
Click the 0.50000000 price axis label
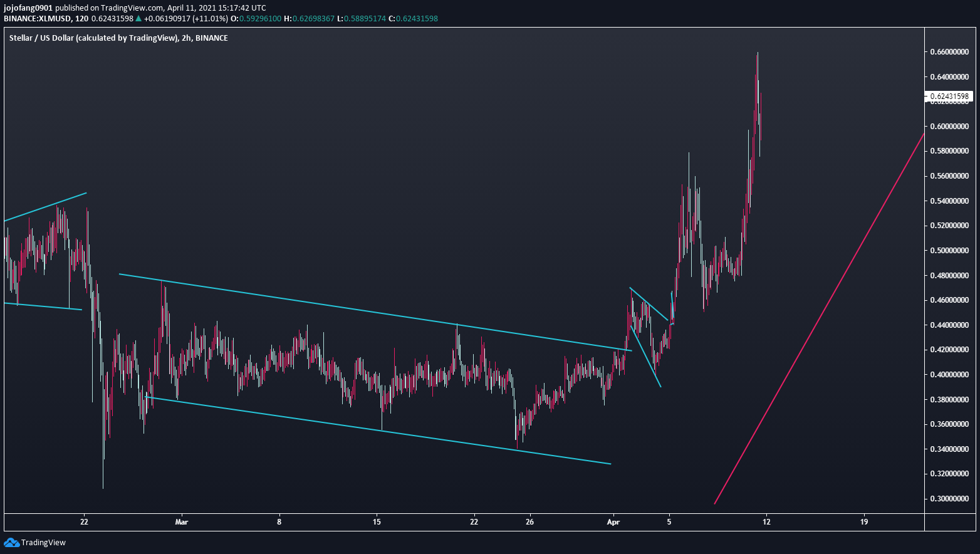pyautogui.click(x=949, y=251)
